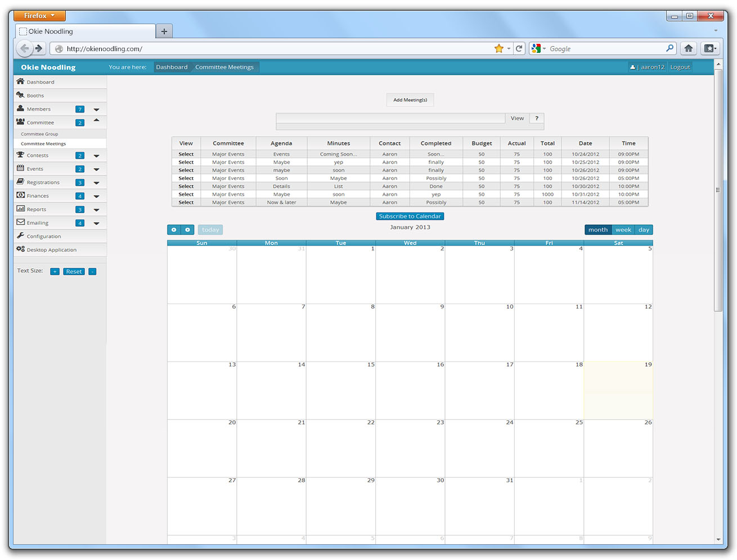Go to next calendar month arrow
The width and height of the screenshot is (737, 560).
187,229
